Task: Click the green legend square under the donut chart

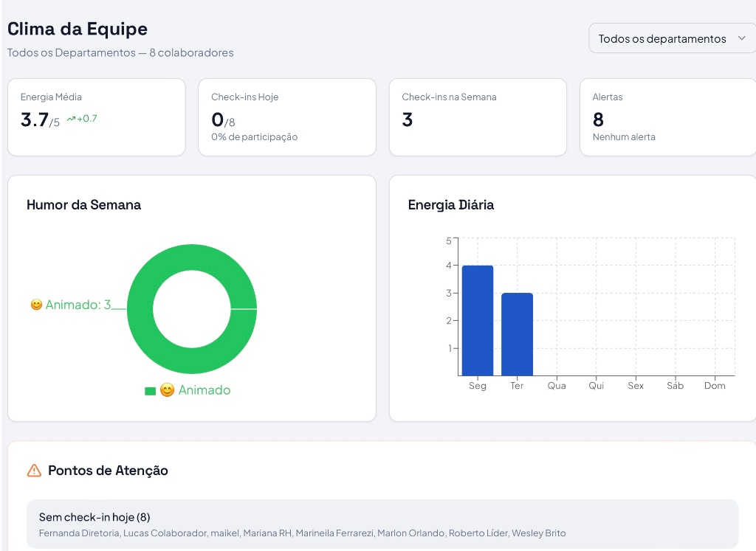Action: (150, 391)
